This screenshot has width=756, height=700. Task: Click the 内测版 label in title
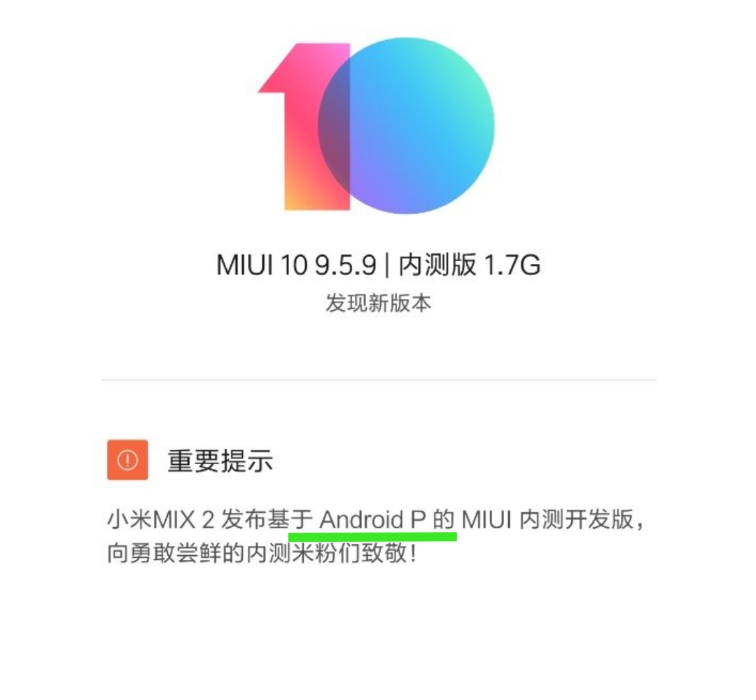(x=437, y=265)
